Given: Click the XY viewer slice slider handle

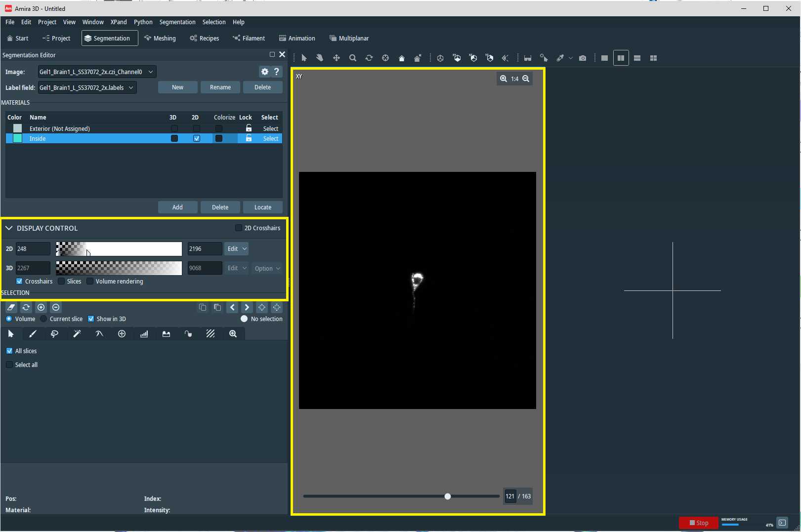Looking at the screenshot, I should 448,496.
